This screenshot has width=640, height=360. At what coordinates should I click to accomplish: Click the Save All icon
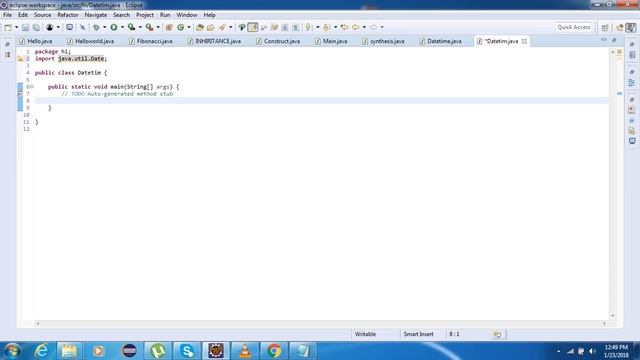36,27
